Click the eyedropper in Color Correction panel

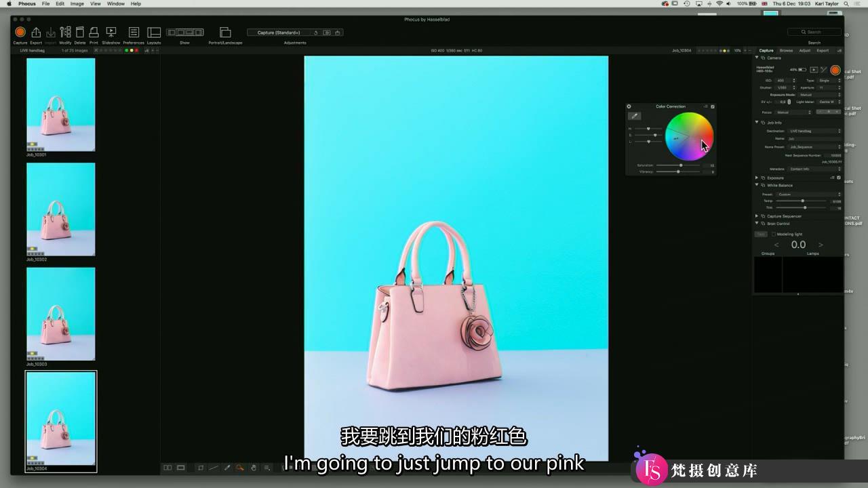point(635,116)
